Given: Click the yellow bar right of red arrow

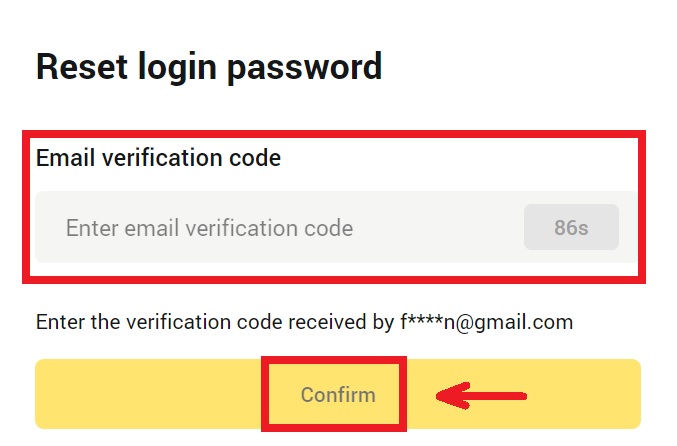Looking at the screenshot, I should (x=585, y=394).
